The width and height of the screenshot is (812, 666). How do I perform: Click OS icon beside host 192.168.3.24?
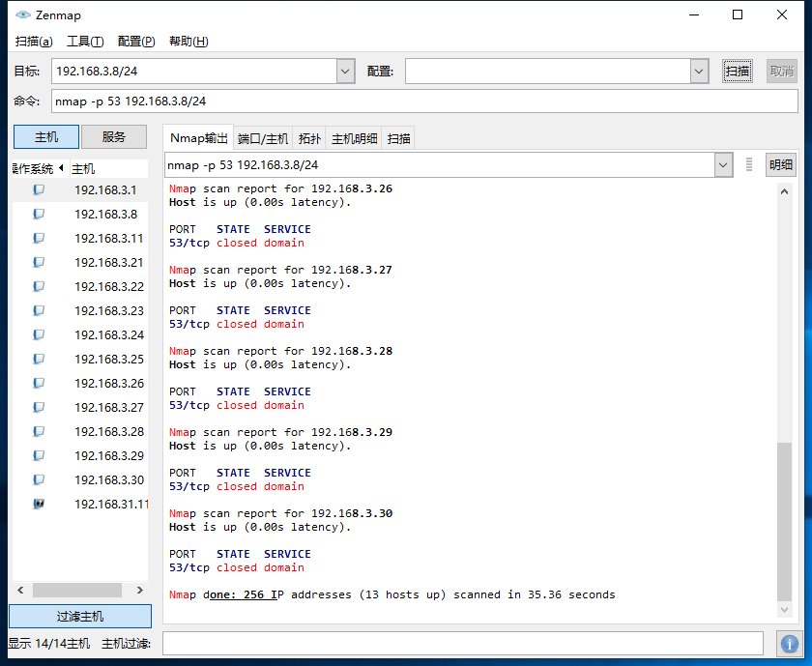(39, 334)
